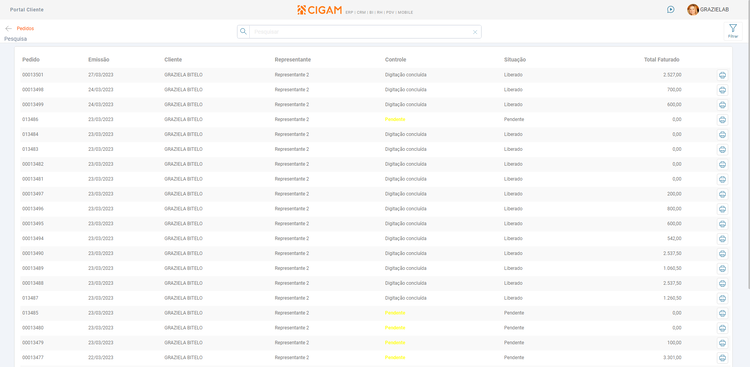Print order 00013499
This screenshot has width=750, height=367.
click(x=722, y=105)
